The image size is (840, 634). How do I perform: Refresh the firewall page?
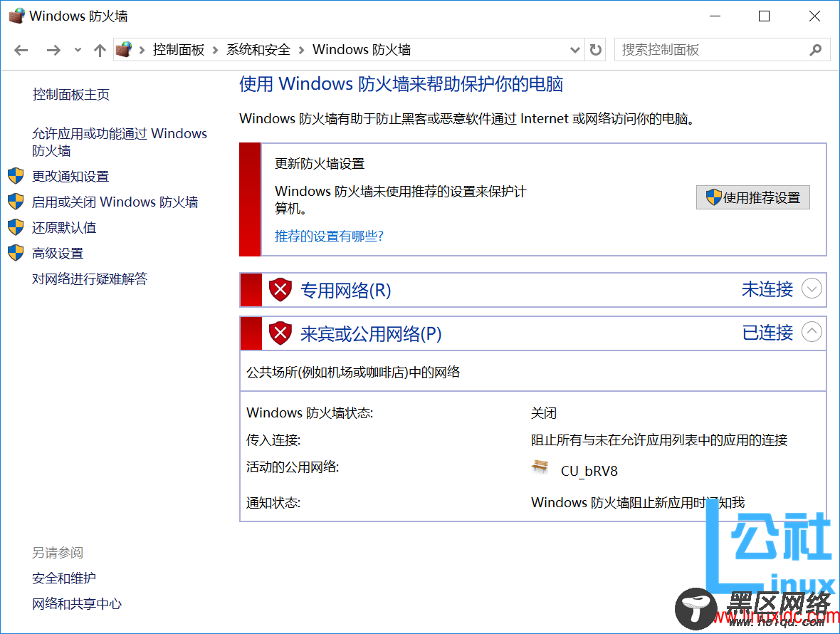[595, 51]
